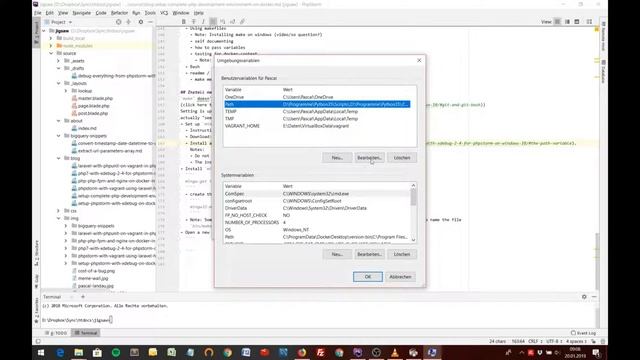
Task: Click Löschen under Benutzervariablen
Action: [x=402, y=158]
